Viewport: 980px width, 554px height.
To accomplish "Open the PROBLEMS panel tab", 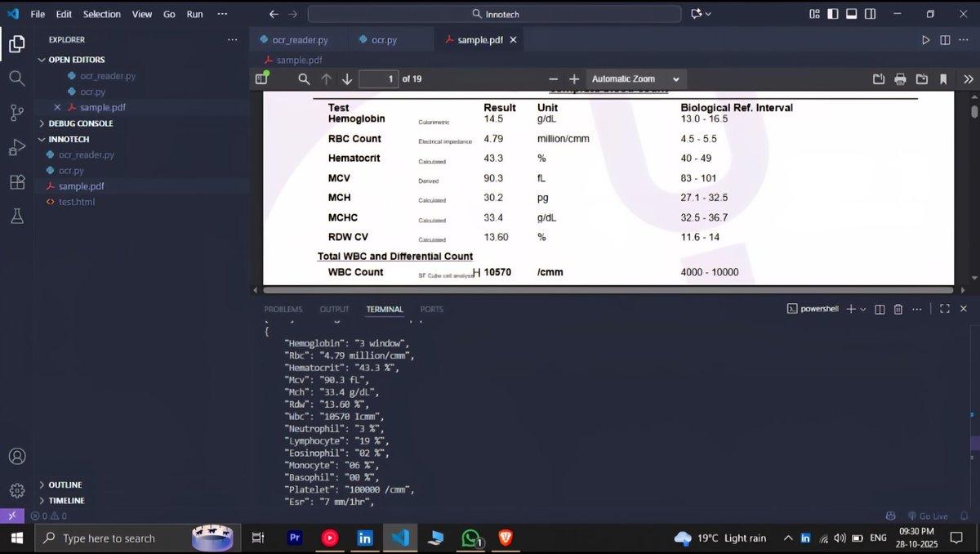I will (x=283, y=309).
